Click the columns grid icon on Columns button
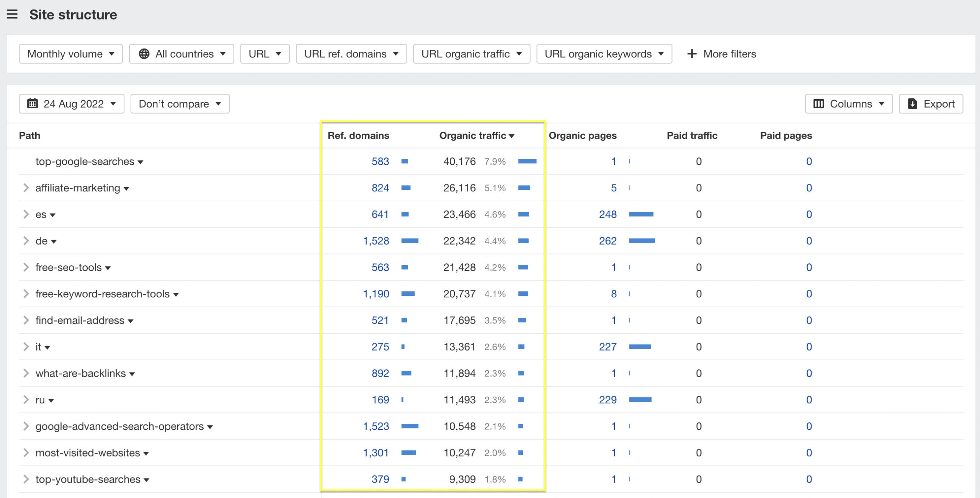 click(819, 103)
